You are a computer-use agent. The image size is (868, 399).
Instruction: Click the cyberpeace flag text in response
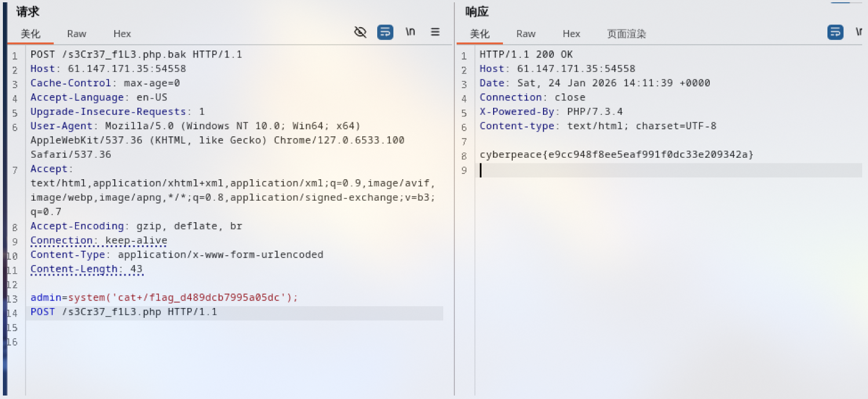tap(617, 154)
